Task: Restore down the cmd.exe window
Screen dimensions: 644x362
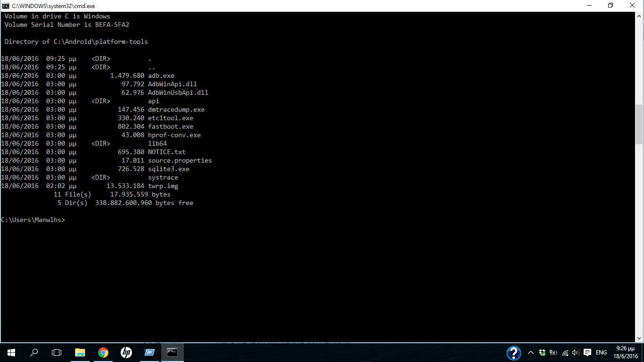Action: tap(611, 6)
